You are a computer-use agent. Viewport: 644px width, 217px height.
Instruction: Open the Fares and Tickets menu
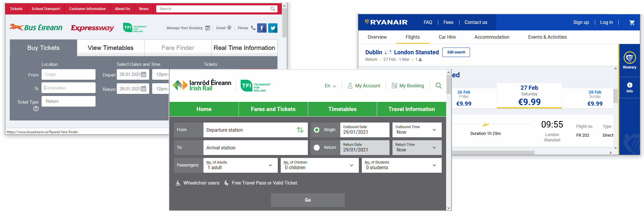pyautogui.click(x=273, y=109)
